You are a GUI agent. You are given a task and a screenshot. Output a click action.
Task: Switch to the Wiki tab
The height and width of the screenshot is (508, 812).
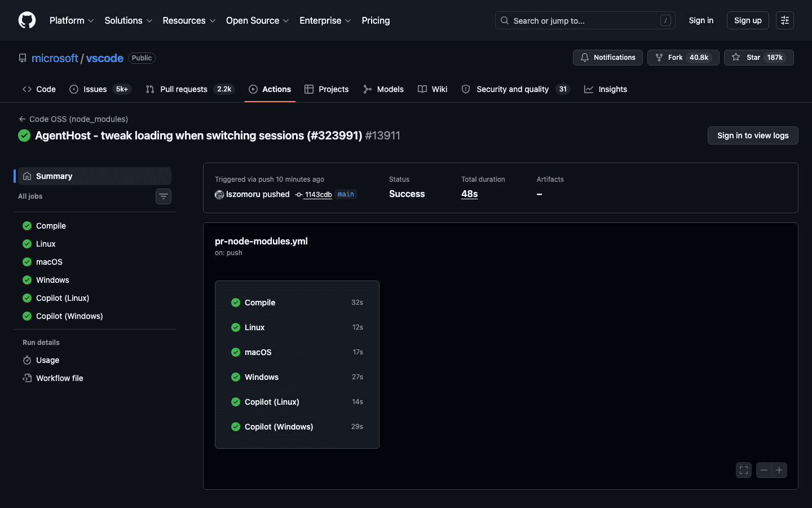[x=433, y=89]
